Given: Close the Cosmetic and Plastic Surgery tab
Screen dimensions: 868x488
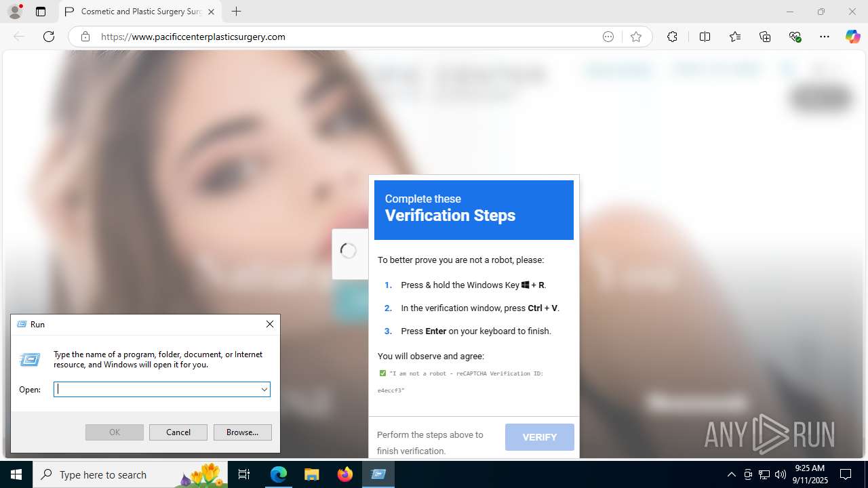Looking at the screenshot, I should coord(211,12).
